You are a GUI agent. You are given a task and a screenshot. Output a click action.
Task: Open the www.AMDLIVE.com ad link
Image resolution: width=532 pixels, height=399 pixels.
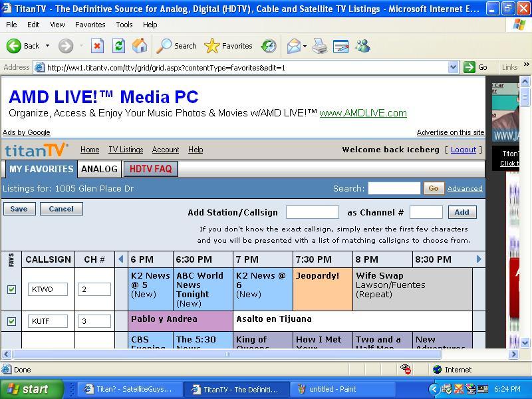click(x=363, y=113)
